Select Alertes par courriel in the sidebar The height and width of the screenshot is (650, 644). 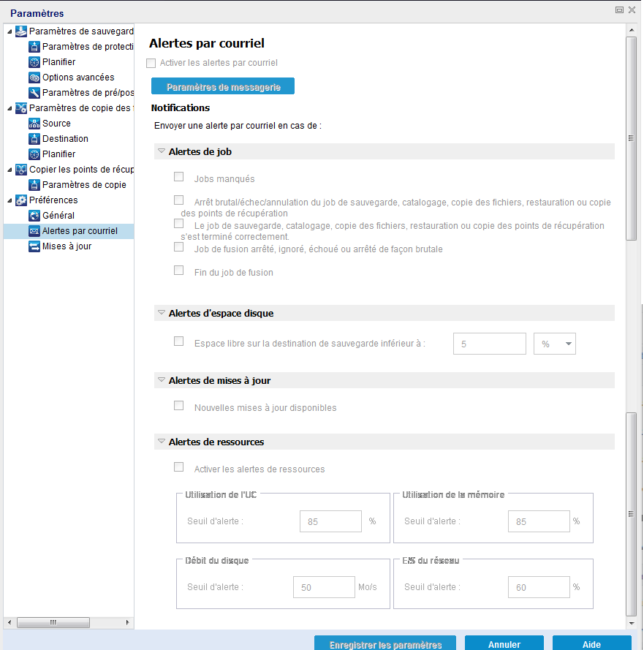click(79, 231)
